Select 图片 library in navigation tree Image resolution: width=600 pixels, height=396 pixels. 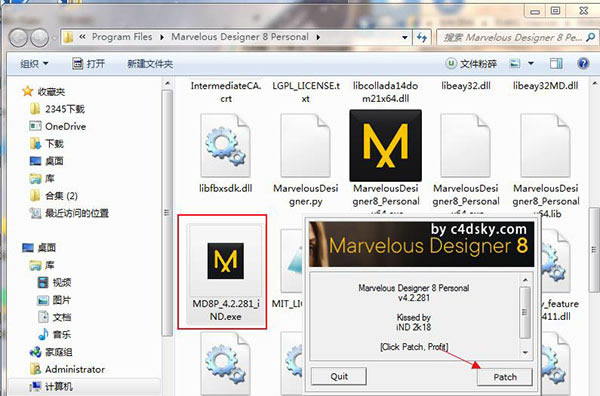click(55, 300)
